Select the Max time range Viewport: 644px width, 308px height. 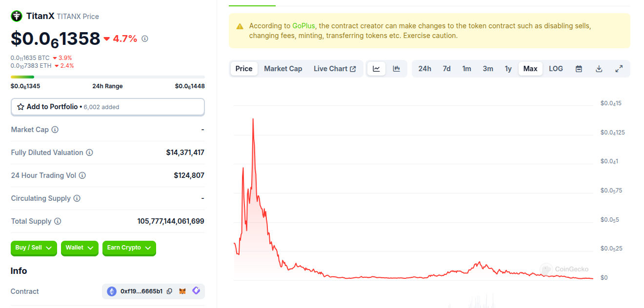pos(530,69)
